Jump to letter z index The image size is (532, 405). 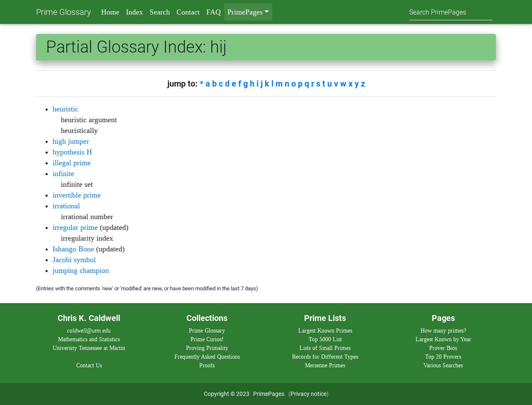coord(363,84)
